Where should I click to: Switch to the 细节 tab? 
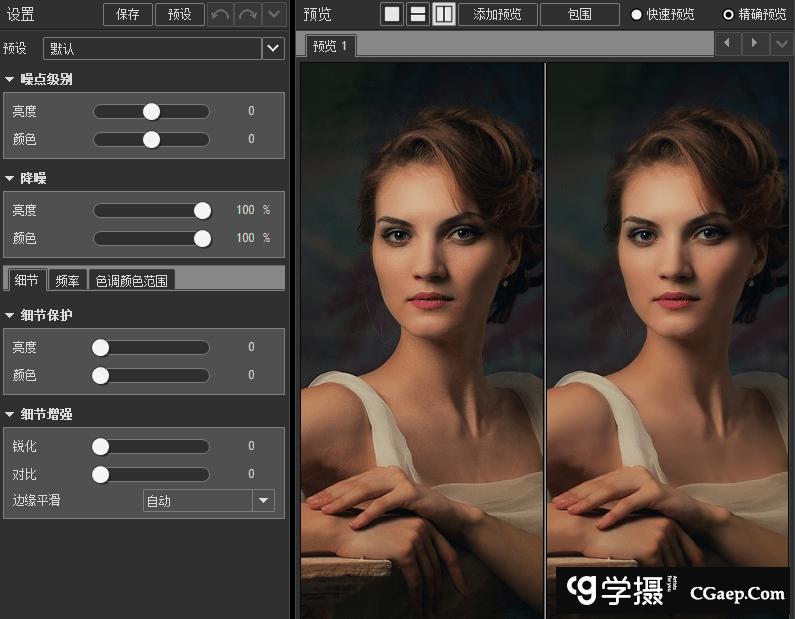coord(26,280)
